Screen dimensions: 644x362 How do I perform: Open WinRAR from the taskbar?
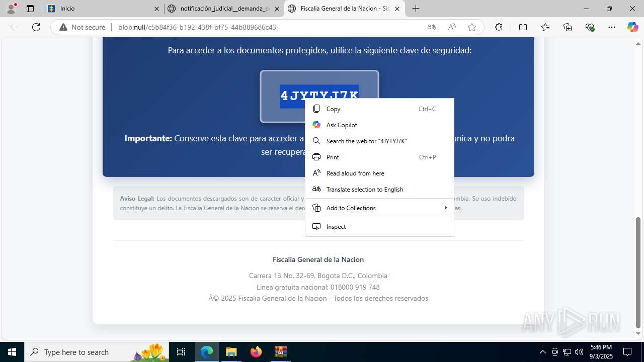click(280, 352)
